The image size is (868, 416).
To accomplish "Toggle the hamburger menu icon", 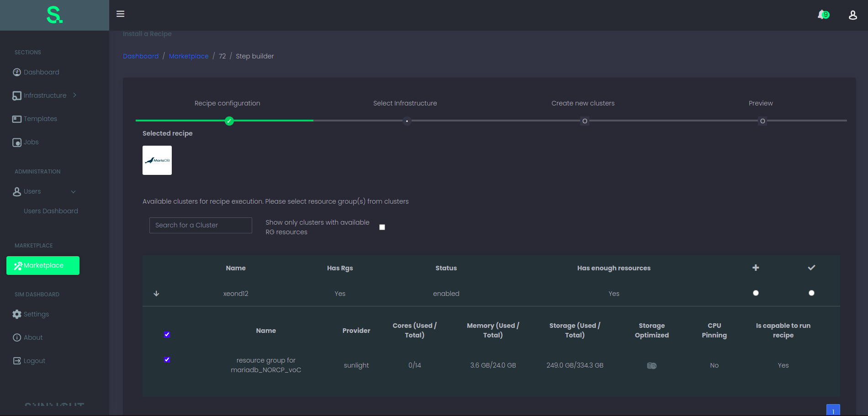I will pos(120,14).
